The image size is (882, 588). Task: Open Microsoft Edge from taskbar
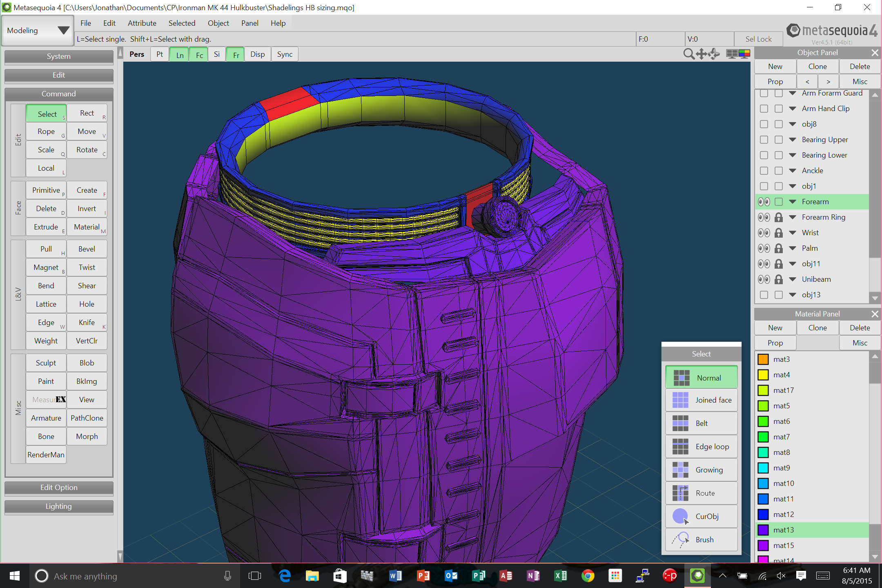285,576
